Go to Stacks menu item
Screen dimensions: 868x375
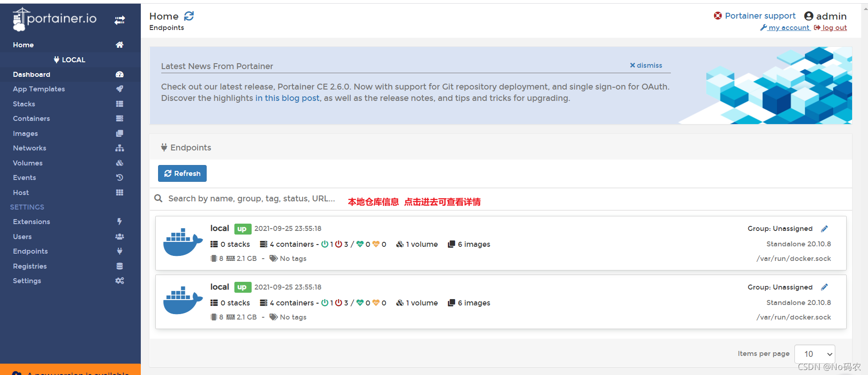24,104
